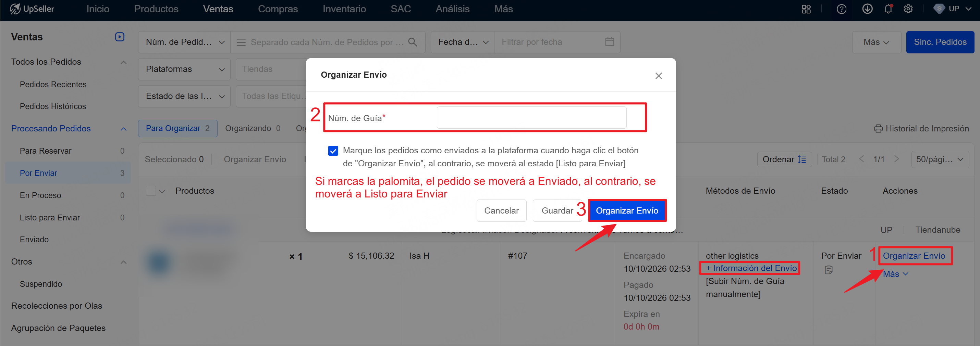
Task: Open the 50/página page size dropdown
Action: (x=940, y=159)
